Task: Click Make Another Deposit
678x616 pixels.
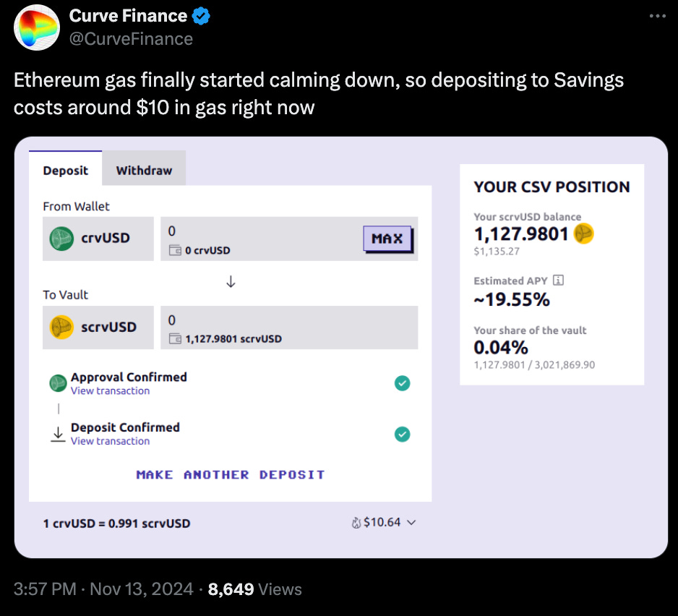Action: [x=231, y=474]
